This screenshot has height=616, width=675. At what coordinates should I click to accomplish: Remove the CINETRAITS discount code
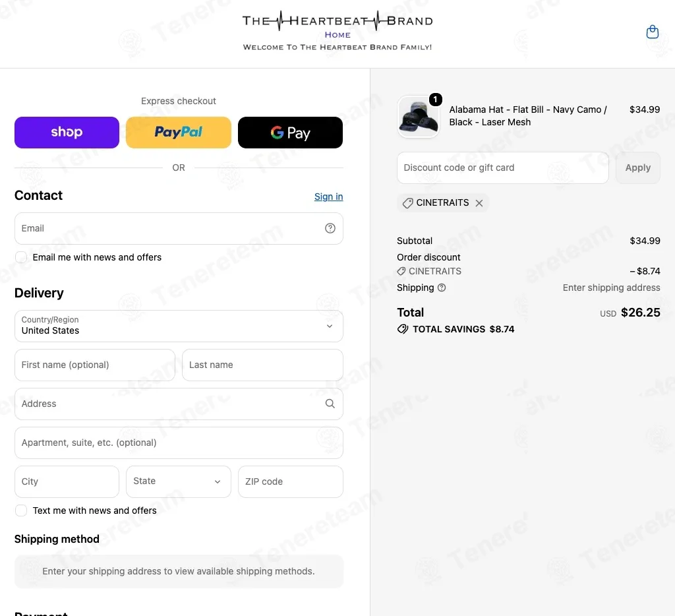point(479,203)
